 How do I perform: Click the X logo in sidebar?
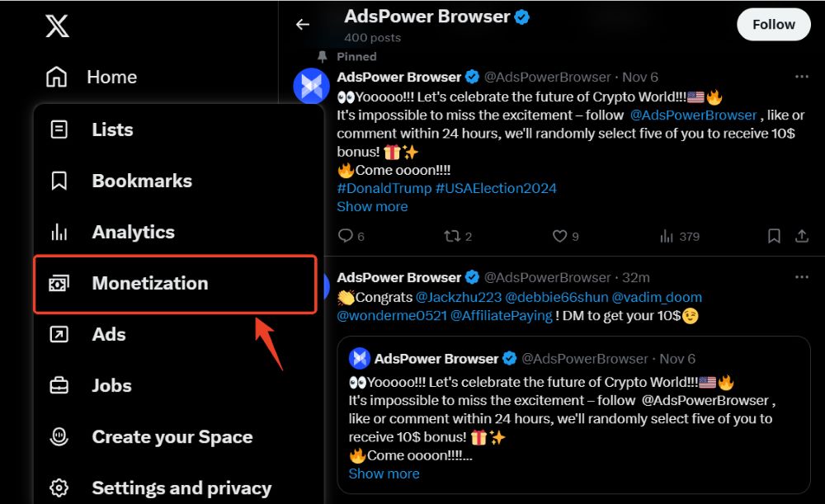coord(56,26)
